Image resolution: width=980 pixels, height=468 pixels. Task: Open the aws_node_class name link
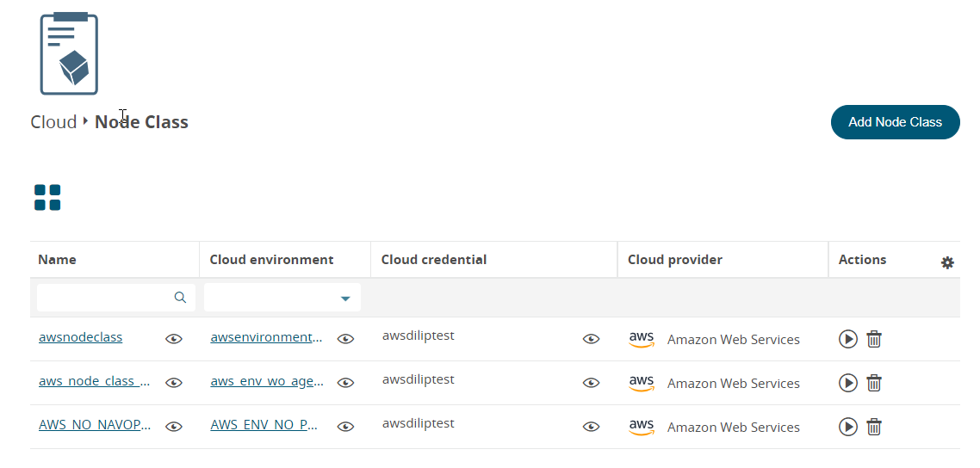[95, 381]
